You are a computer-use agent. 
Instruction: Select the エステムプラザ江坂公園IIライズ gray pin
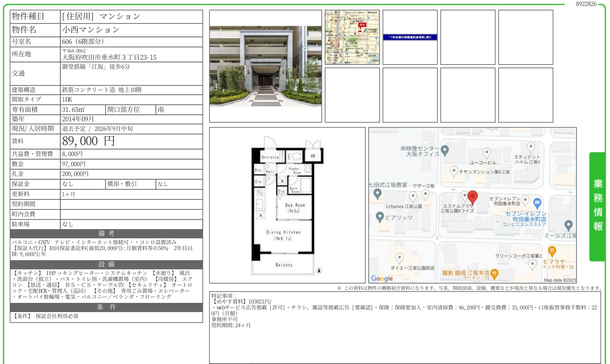(465, 196)
